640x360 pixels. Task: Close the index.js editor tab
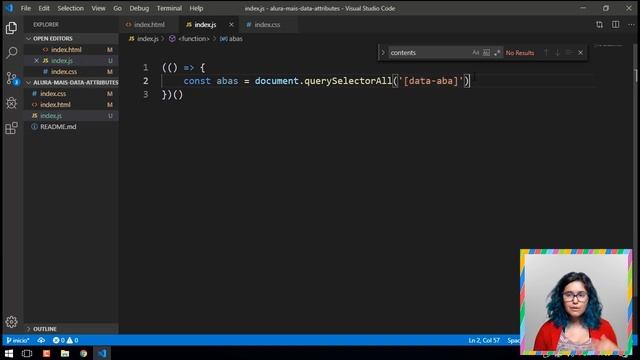(231, 24)
